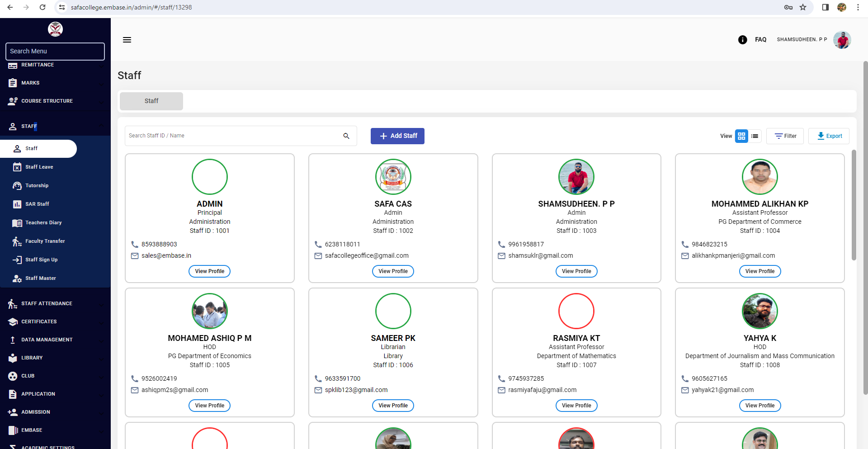Expand the Marks menu
The width and height of the screenshot is (868, 449).
[x=55, y=83]
